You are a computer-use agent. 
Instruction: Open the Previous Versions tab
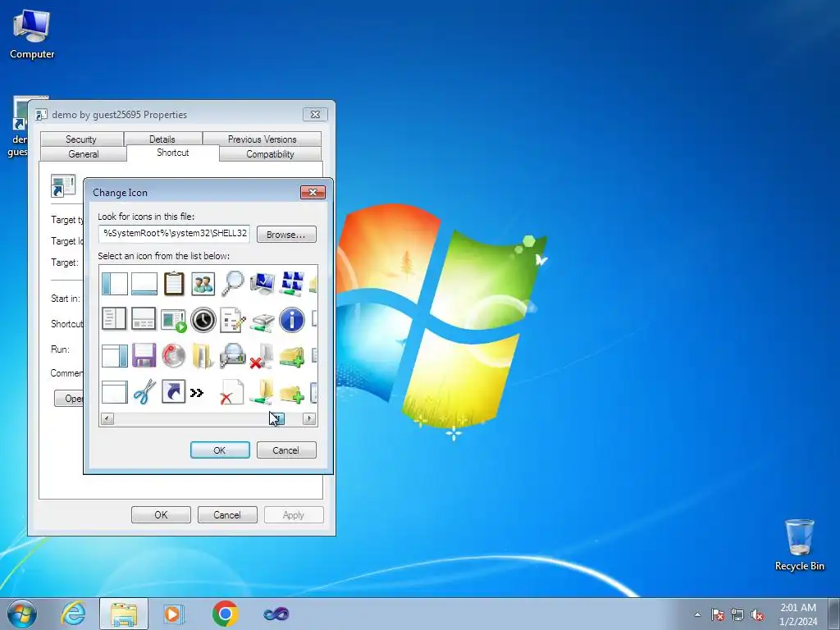tap(262, 139)
